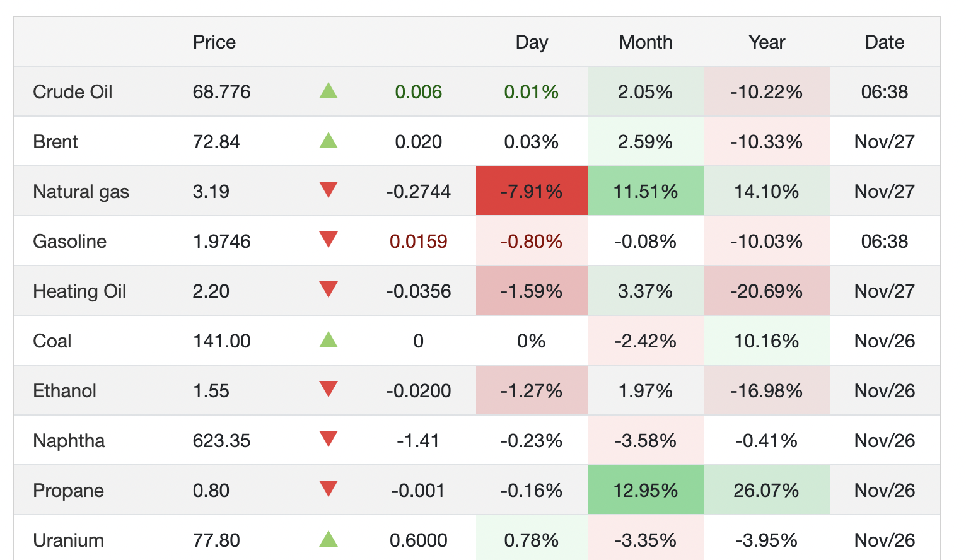Click the -1.59% Day cell
The height and width of the screenshot is (560, 966).
tap(532, 291)
